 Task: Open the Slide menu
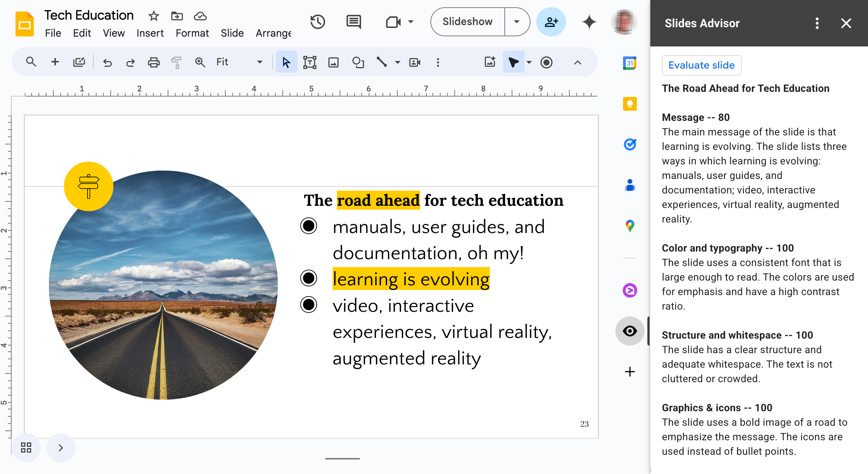pos(232,33)
